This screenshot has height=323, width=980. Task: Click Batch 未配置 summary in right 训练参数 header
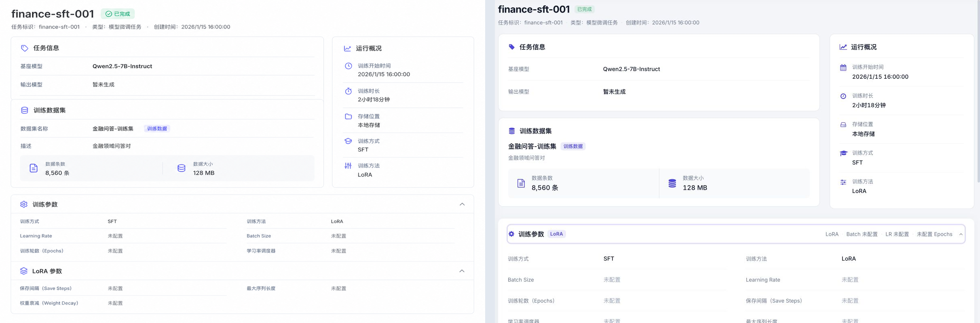coord(862,234)
